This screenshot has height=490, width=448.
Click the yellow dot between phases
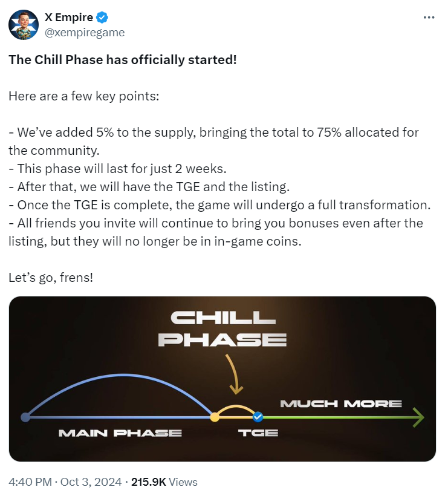click(215, 416)
